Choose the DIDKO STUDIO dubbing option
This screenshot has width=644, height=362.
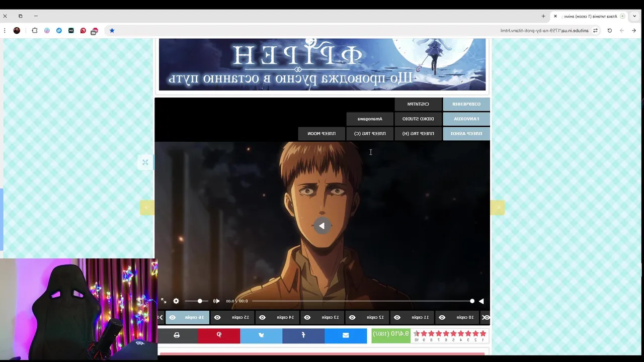418,119
